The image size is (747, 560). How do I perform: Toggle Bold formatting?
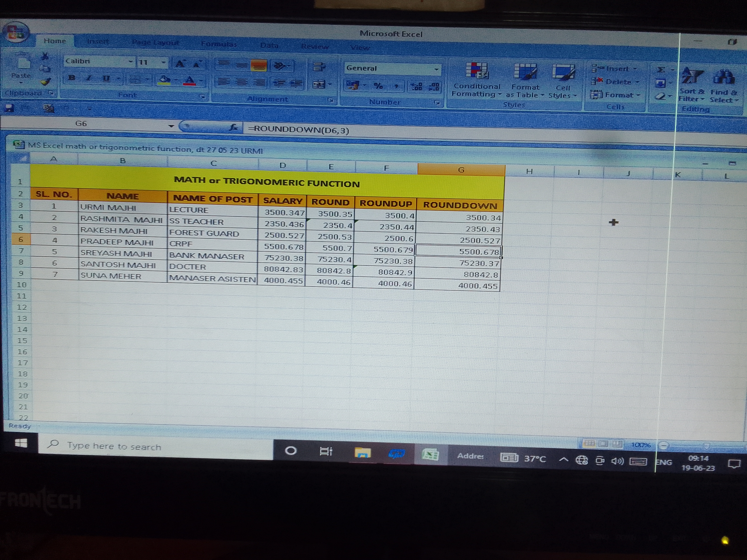point(72,78)
